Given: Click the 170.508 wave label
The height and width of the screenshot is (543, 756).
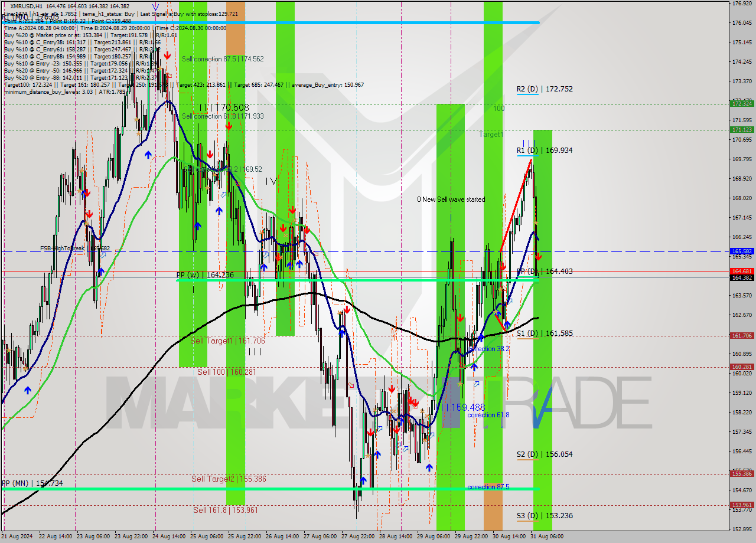Looking at the screenshot, I should 223,108.
